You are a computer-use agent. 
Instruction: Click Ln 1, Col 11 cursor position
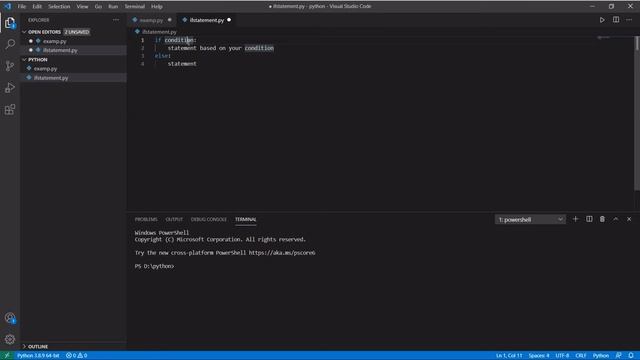(x=509, y=356)
